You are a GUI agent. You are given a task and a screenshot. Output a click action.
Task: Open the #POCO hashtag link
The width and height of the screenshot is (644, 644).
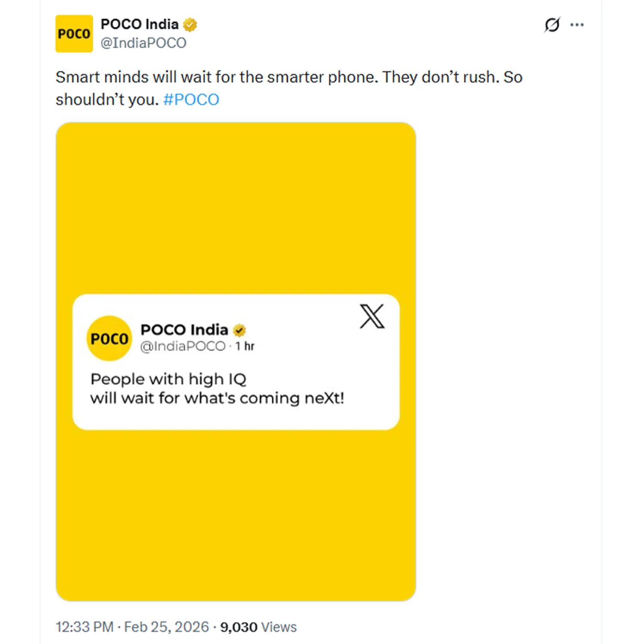tap(191, 100)
